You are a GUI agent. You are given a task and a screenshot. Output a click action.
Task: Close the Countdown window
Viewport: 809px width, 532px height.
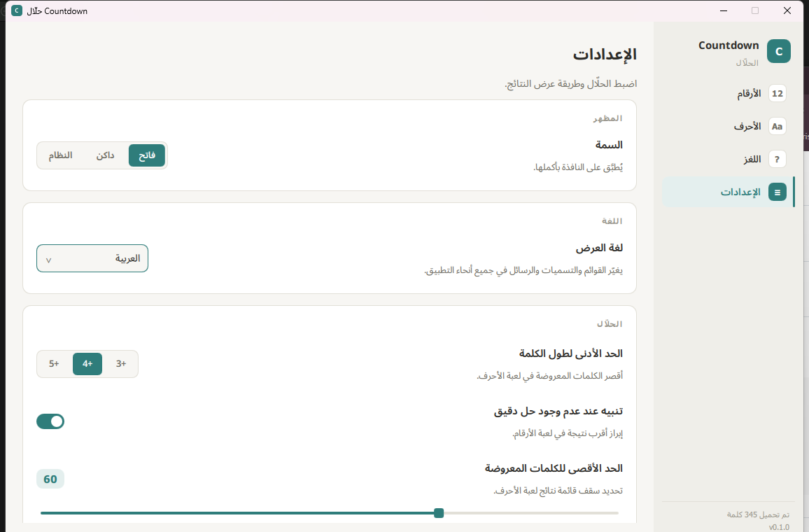coord(787,10)
